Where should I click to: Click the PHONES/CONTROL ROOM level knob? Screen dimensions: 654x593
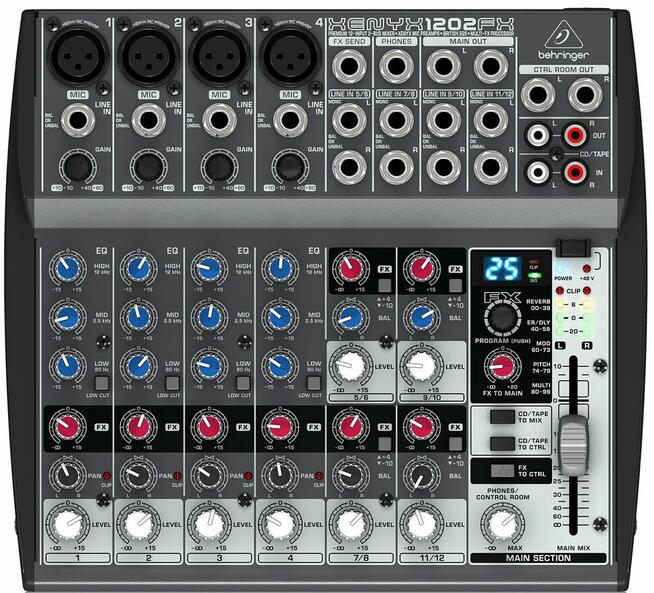point(499,521)
